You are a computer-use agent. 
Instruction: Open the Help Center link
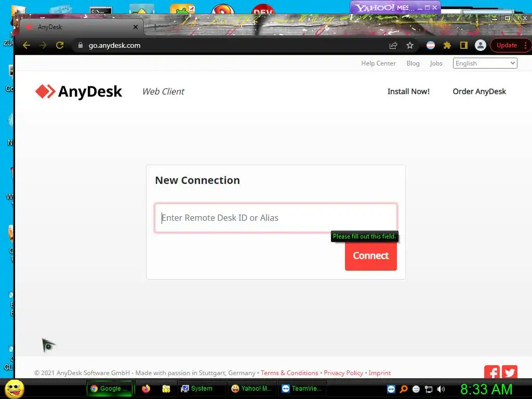click(x=378, y=63)
